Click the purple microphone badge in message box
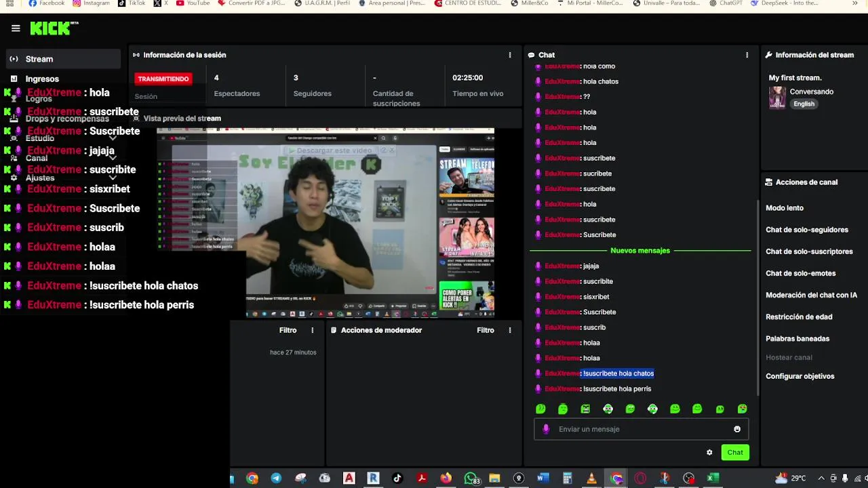Image resolution: width=868 pixels, height=488 pixels. point(546,429)
